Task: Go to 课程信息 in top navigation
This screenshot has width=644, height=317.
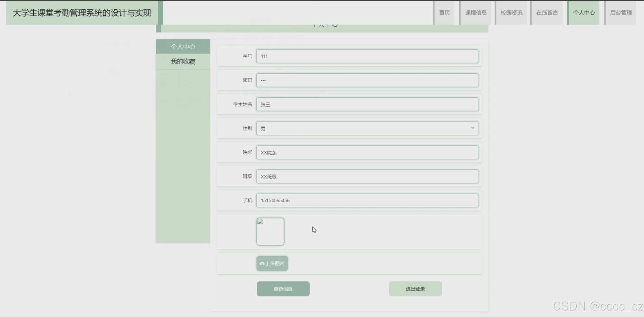Action: 476,13
